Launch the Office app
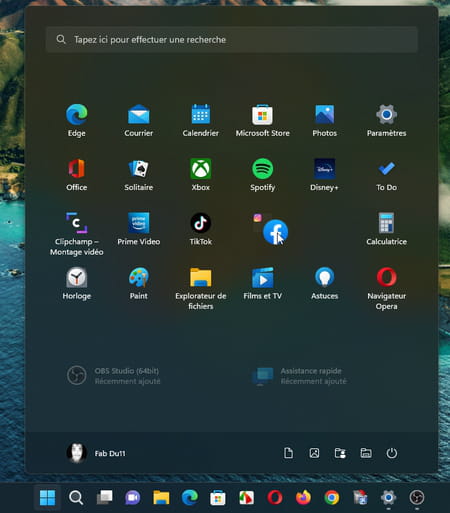This screenshot has width=450, height=513. pos(77,175)
